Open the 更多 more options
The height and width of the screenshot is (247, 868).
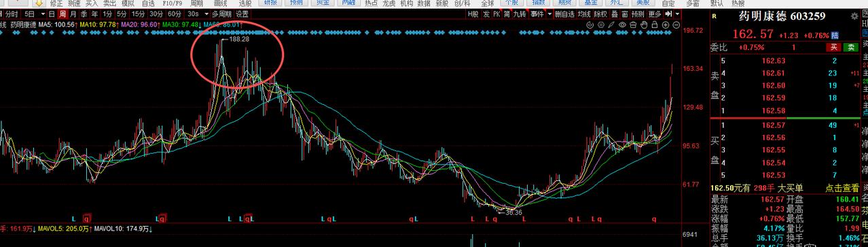(655, 14)
